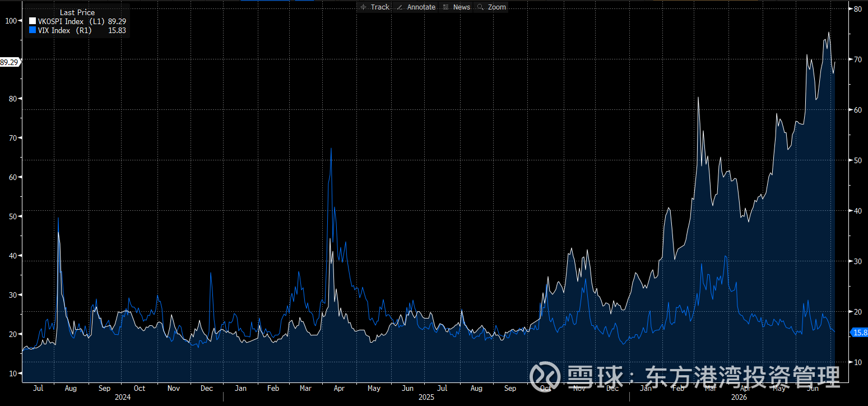Click the blue VIX Index color swatch
The height and width of the screenshot is (406, 868).
tap(33, 30)
